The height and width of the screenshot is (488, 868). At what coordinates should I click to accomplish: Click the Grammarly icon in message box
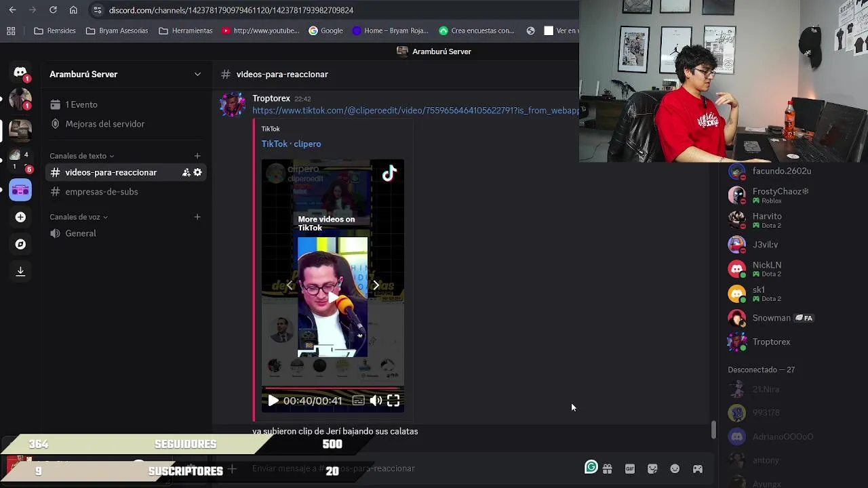(591, 467)
